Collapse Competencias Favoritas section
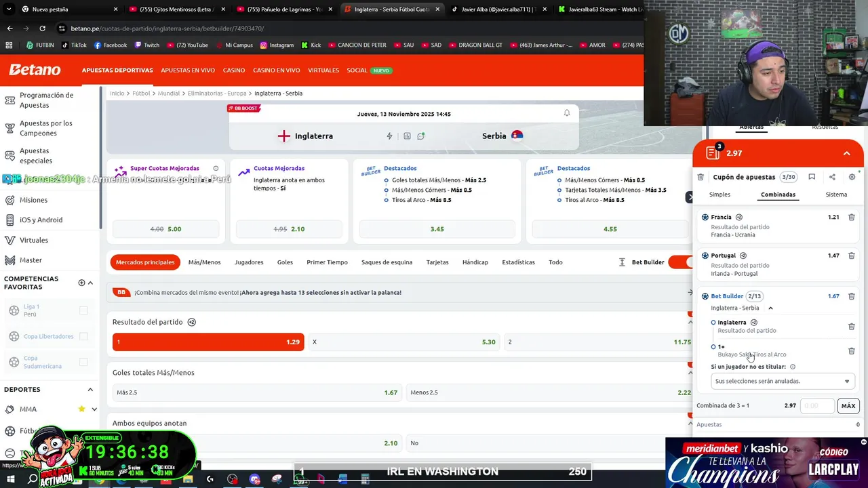 90,283
